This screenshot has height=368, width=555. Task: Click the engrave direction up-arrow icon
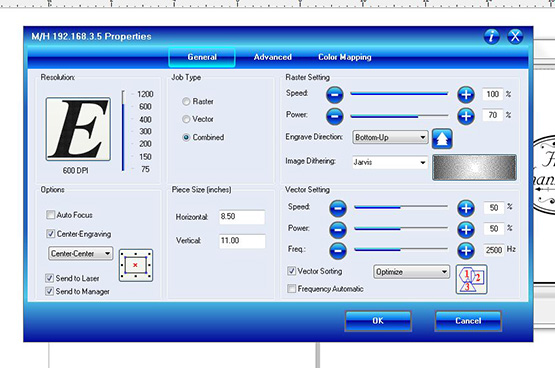pos(442,139)
